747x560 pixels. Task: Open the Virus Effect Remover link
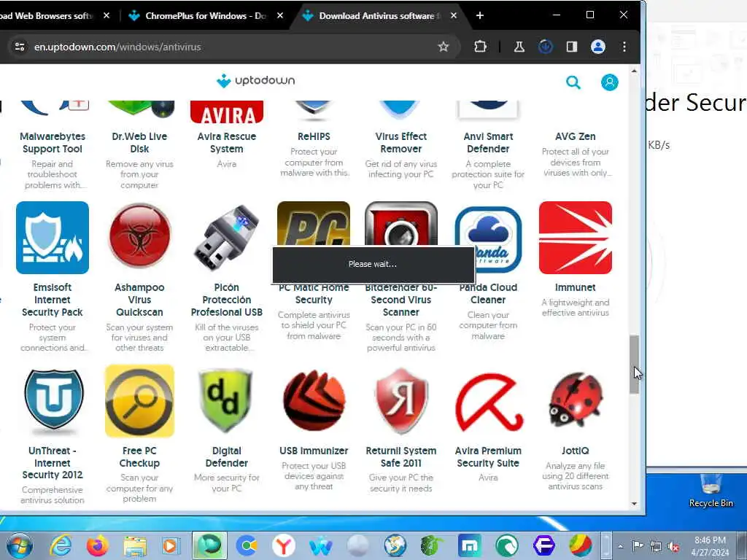[x=401, y=142]
